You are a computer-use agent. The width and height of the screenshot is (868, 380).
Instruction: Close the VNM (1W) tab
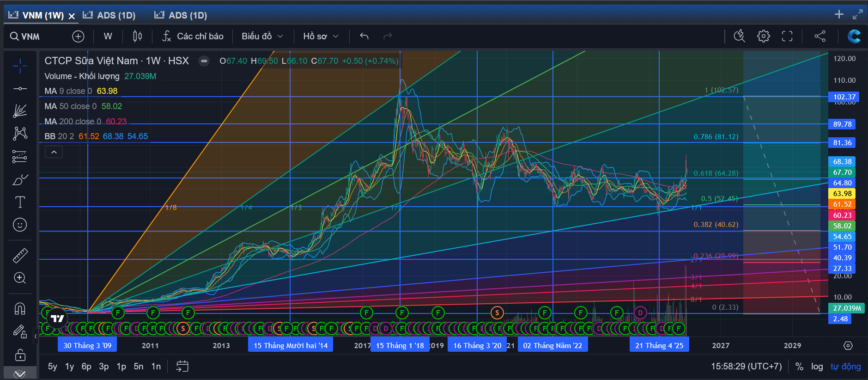point(72,16)
